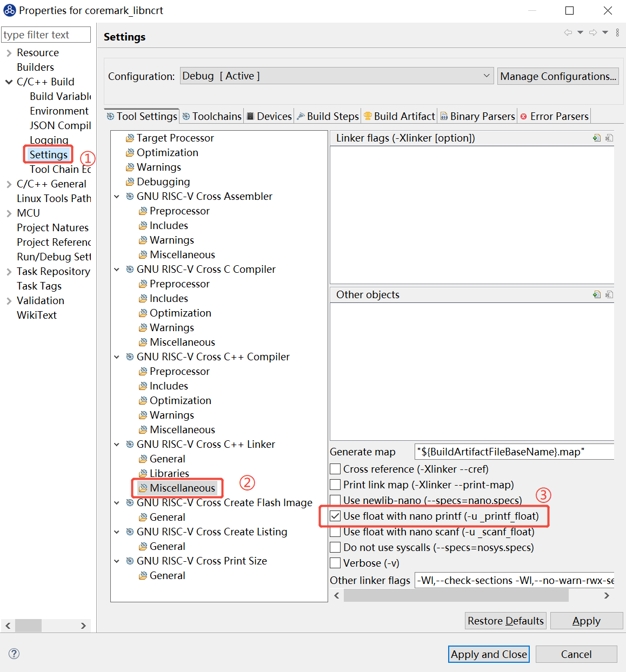
Task: Open the help question mark icon
Action: click(x=14, y=654)
